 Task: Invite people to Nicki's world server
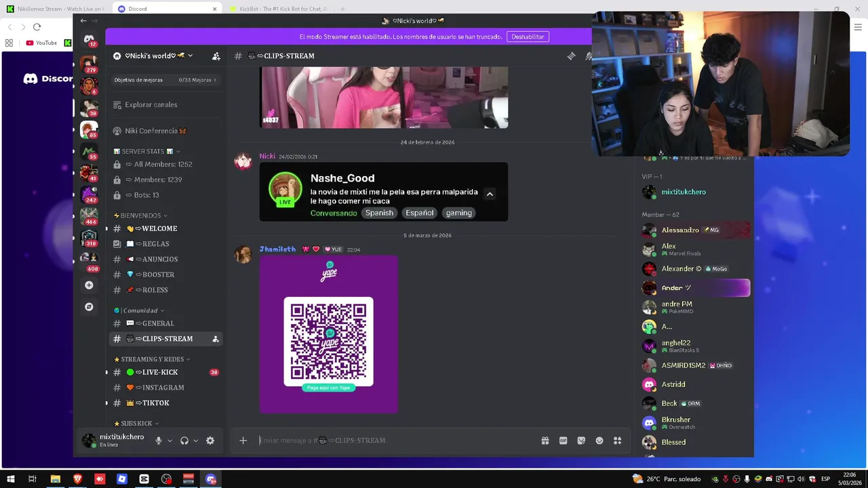click(x=216, y=56)
